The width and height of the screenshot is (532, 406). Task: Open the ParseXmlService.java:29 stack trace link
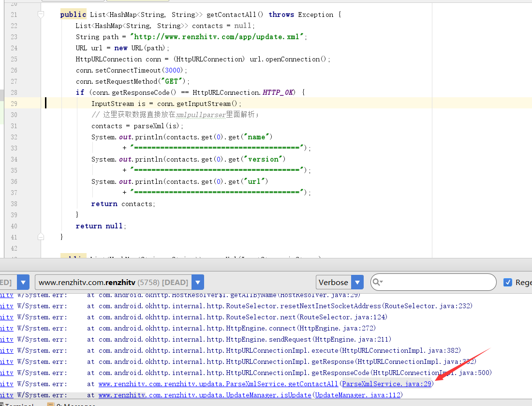[x=386, y=384]
